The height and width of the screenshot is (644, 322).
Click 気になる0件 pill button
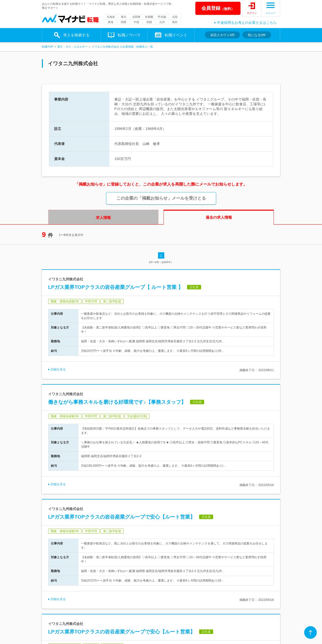[257, 35]
